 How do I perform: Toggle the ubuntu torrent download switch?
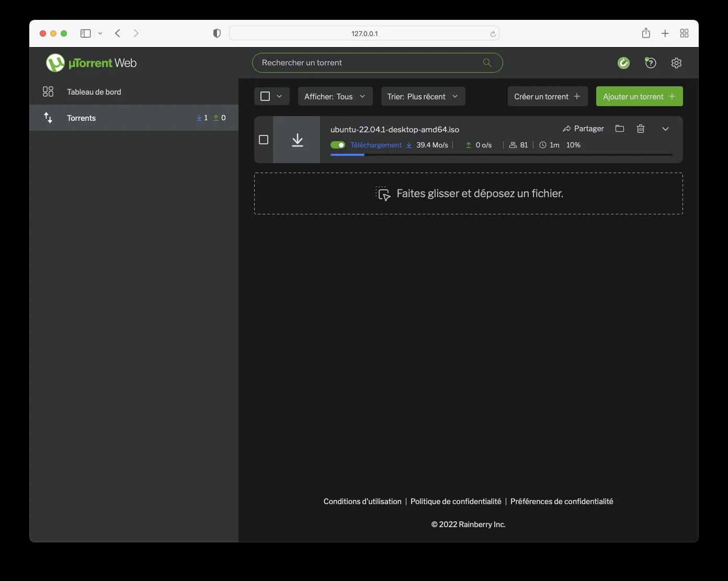point(338,145)
